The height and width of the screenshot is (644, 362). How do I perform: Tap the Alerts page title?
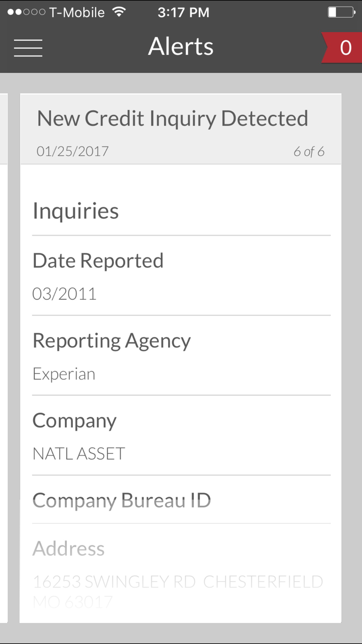181,46
